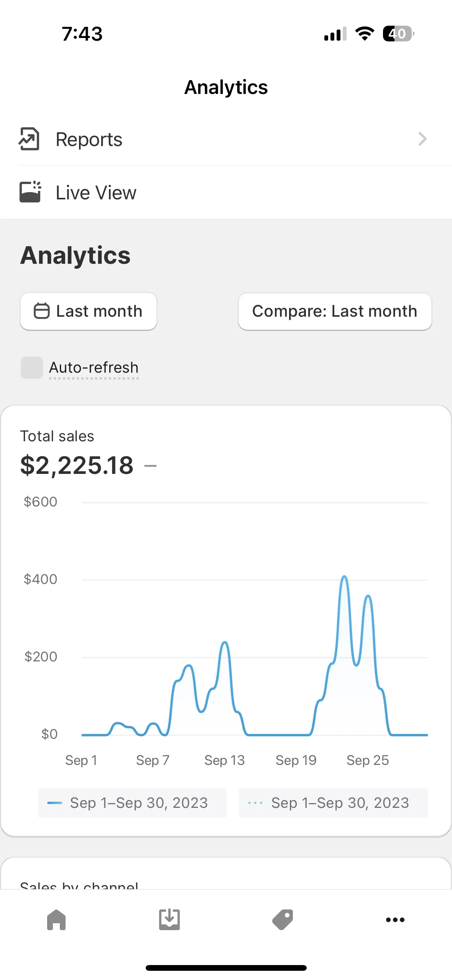Enable the Auto-refresh checkbox
This screenshot has height=980, width=452.
32,368
